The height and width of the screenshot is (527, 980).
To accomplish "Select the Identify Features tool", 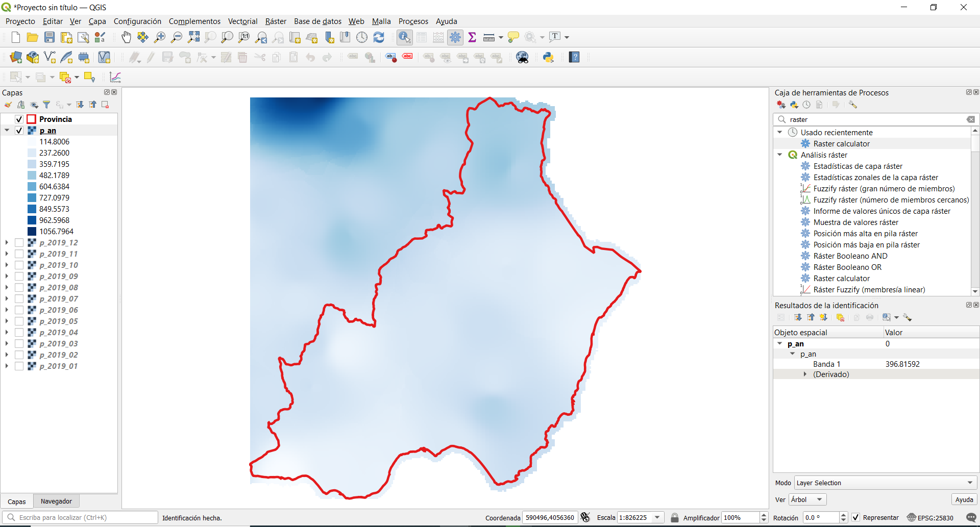I will click(x=404, y=37).
